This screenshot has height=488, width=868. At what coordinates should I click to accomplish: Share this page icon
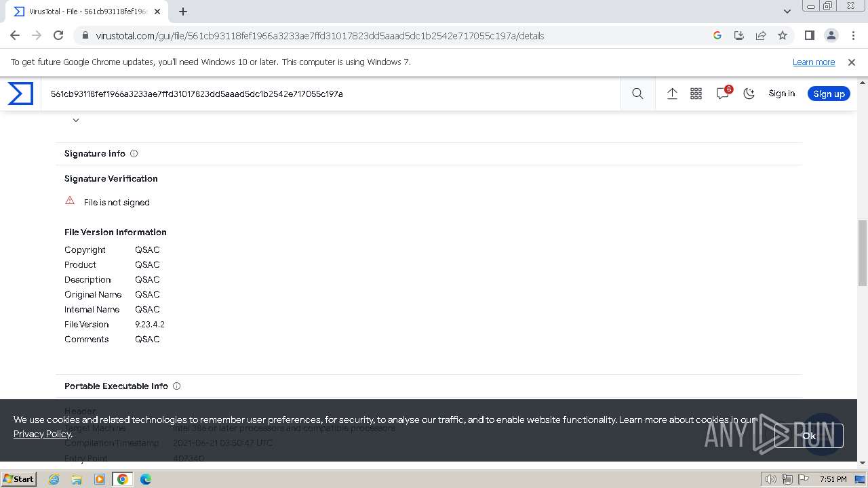click(x=761, y=35)
